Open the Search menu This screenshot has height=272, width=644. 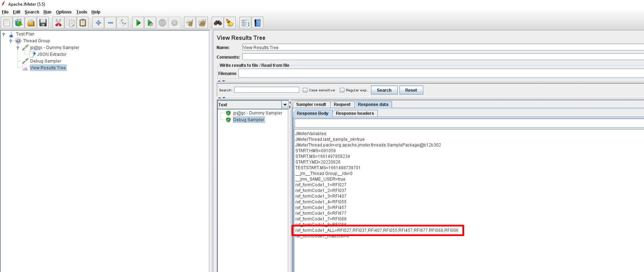point(32,12)
